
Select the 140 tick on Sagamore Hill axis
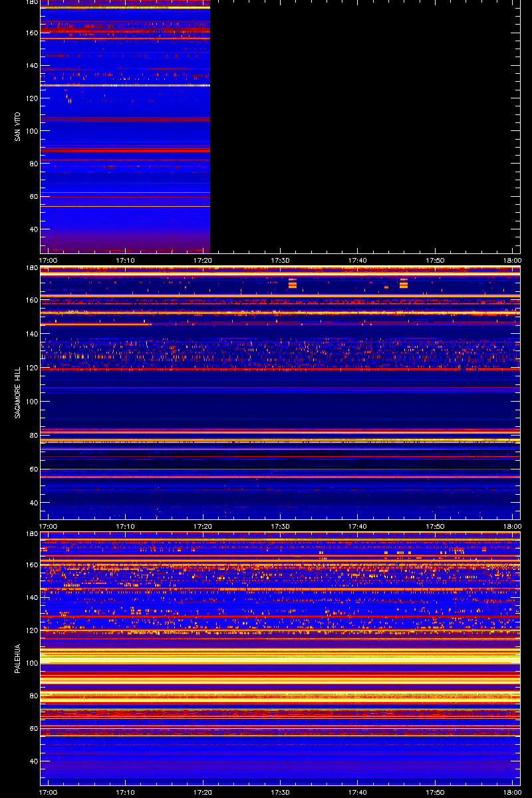click(31, 334)
